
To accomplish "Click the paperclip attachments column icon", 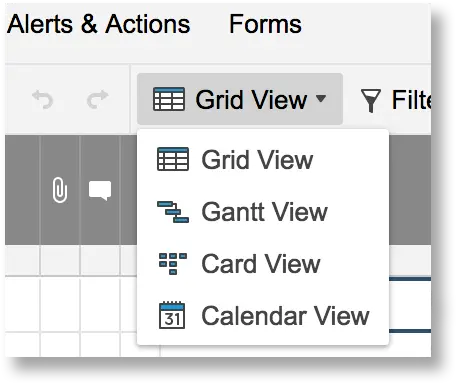I will tap(60, 190).
